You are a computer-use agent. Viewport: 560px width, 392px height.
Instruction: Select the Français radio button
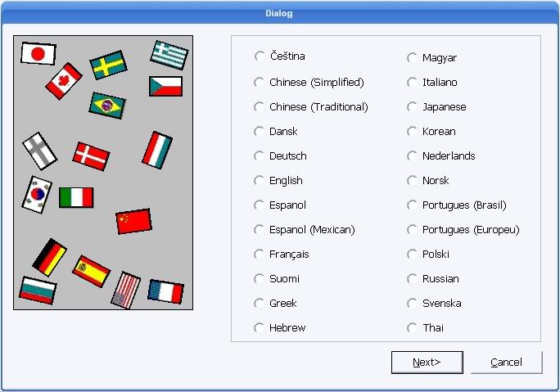[260, 255]
